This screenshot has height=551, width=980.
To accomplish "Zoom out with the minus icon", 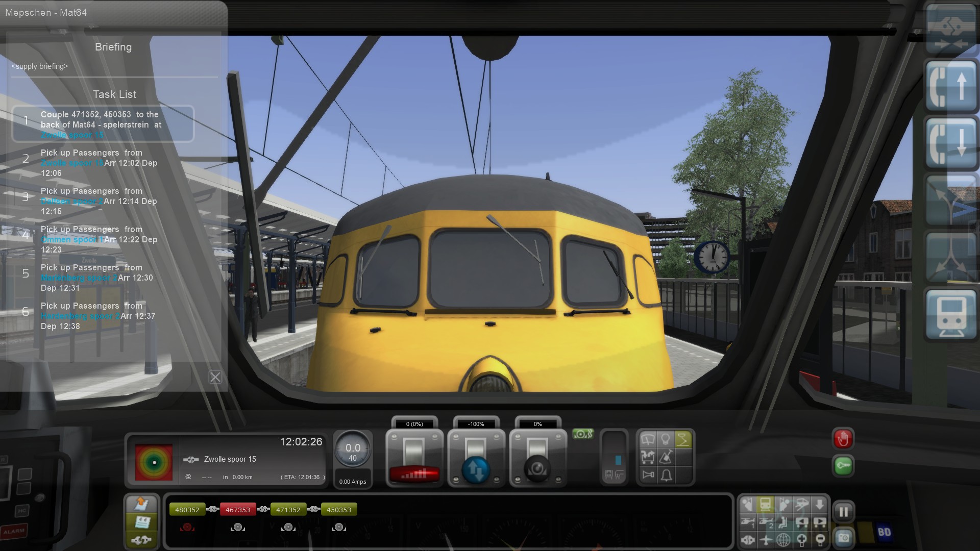I will 820,540.
